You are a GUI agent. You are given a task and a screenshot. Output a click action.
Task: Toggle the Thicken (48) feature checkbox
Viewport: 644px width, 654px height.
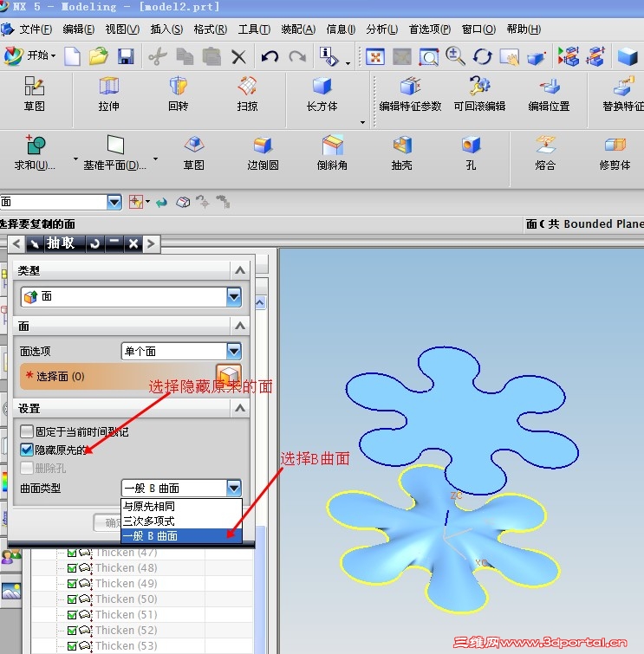[72, 568]
